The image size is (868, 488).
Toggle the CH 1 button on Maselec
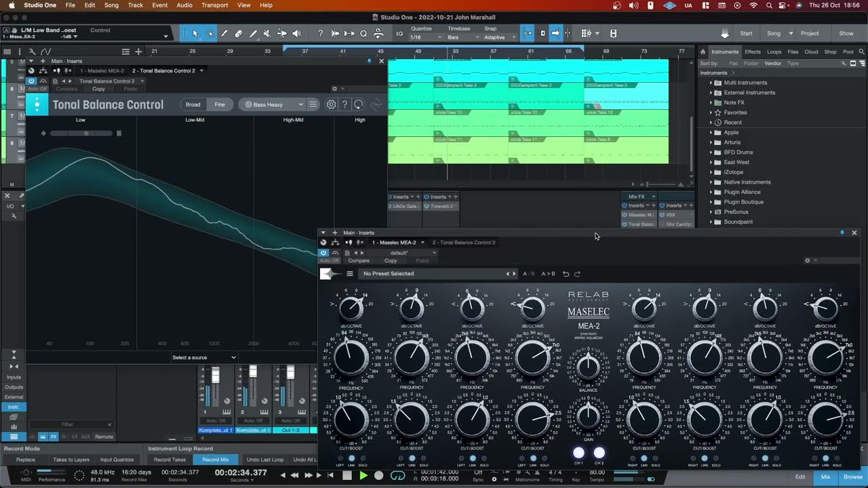578,453
